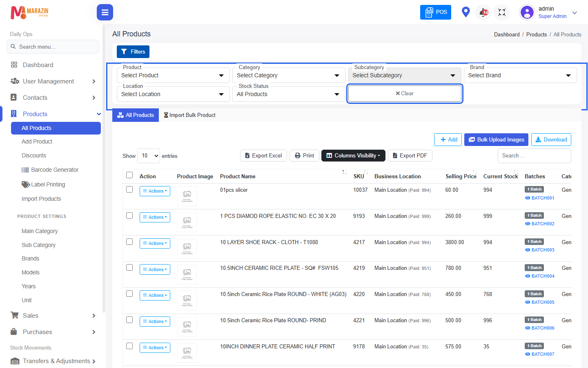Export table to Excel
Screen dimensions: 588x368
[263, 156]
